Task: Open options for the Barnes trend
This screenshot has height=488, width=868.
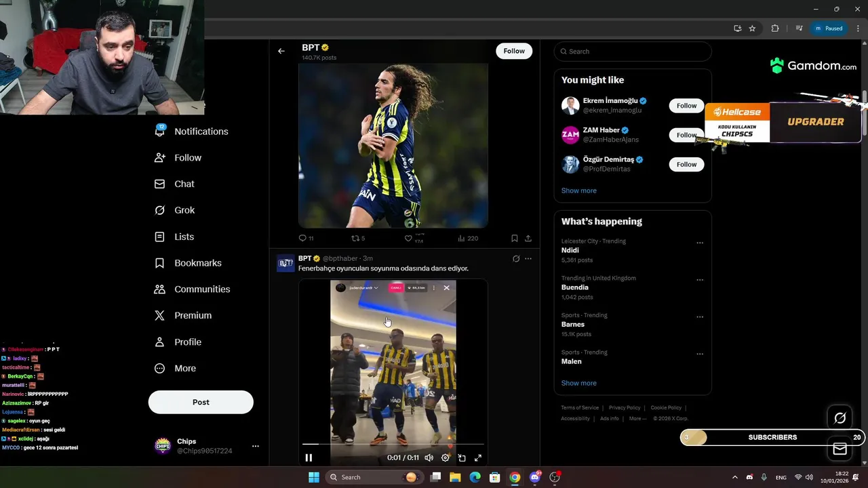Action: tap(700, 317)
